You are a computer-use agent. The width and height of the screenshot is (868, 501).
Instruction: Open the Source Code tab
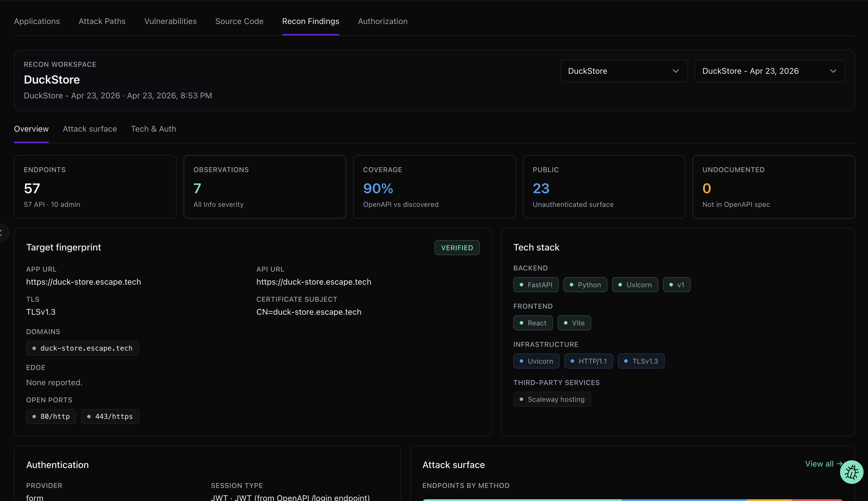click(239, 21)
